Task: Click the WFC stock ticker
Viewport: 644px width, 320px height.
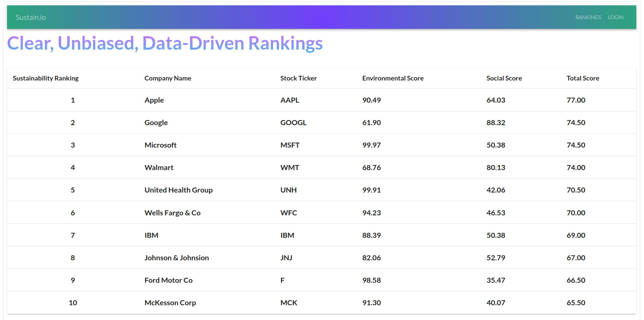Action: [x=289, y=213]
